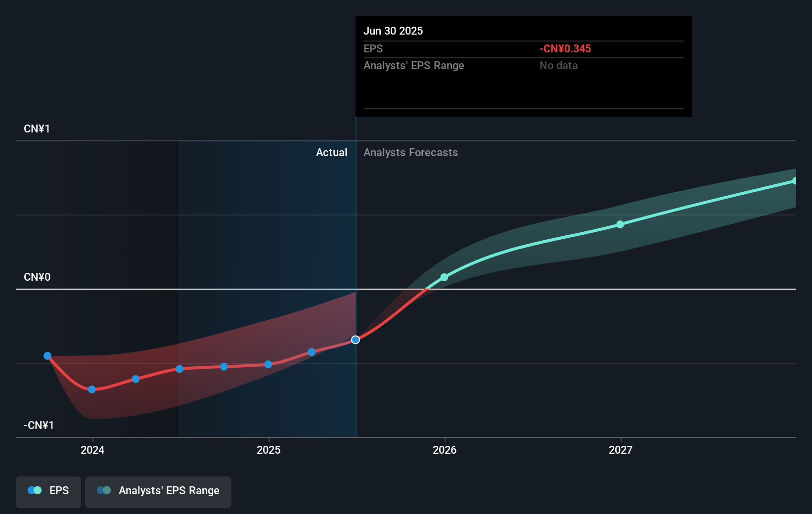
Task: Select the forecast EPS point at 2026
Action: coord(444,277)
